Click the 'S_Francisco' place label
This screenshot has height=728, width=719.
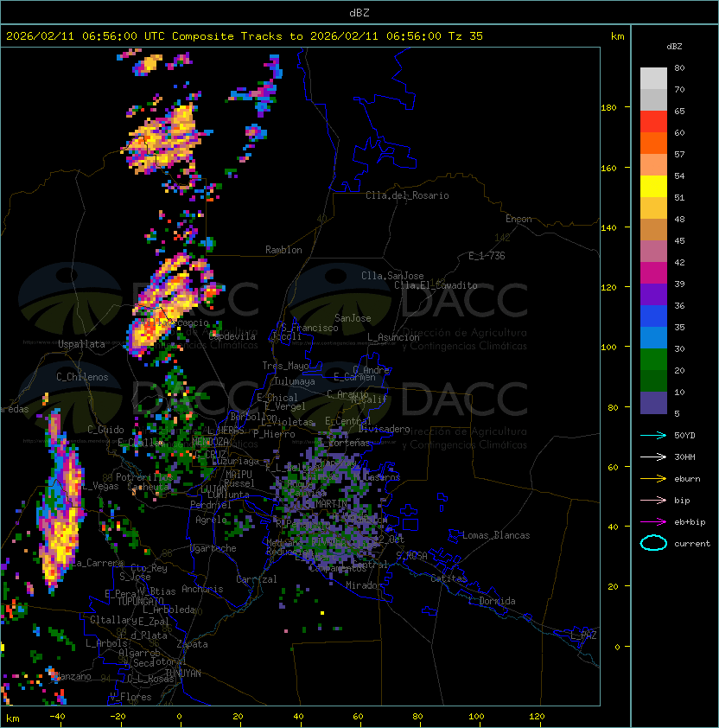(x=309, y=328)
